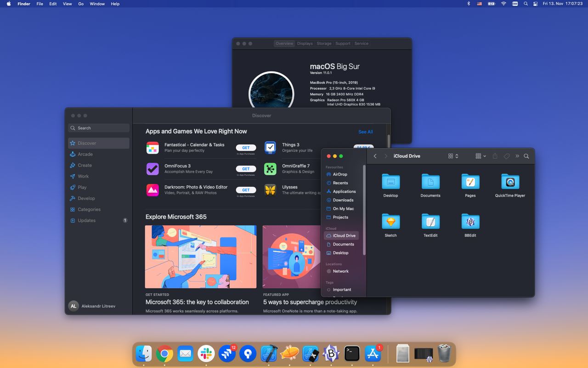Click the Finder sidebar scrollbar
This screenshot has width=588, height=368.
pyautogui.click(x=364, y=211)
